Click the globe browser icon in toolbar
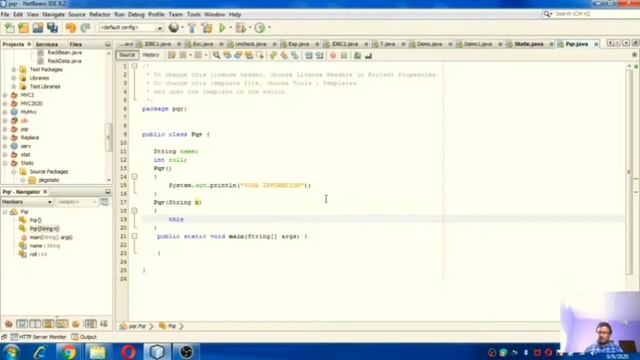Image resolution: width=640 pixels, height=360 pixels. coord(174,28)
